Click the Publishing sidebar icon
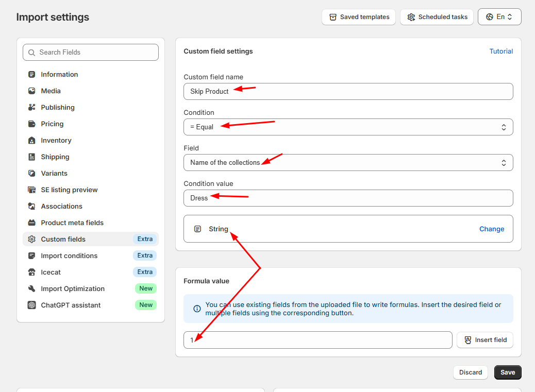The image size is (535, 392). pyautogui.click(x=32, y=107)
